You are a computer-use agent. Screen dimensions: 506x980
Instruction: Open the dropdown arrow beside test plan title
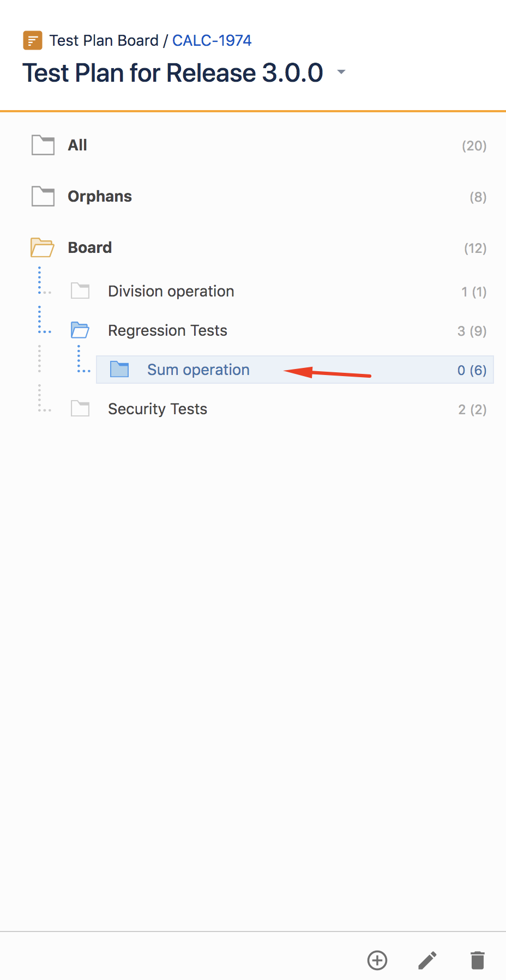pyautogui.click(x=341, y=72)
